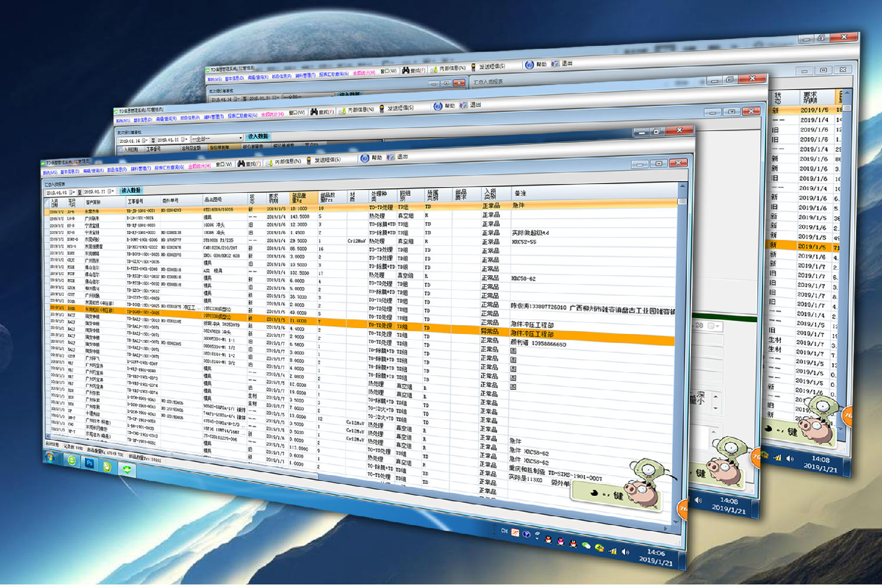Open 窗口(W) menu in front window
The width and height of the screenshot is (882, 588).
click(224, 165)
